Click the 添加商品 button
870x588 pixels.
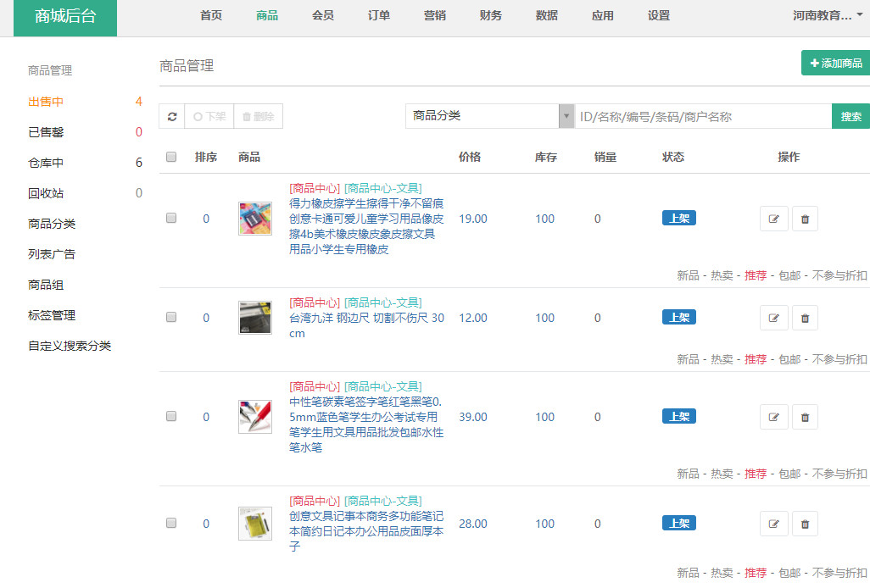pyautogui.click(x=835, y=64)
